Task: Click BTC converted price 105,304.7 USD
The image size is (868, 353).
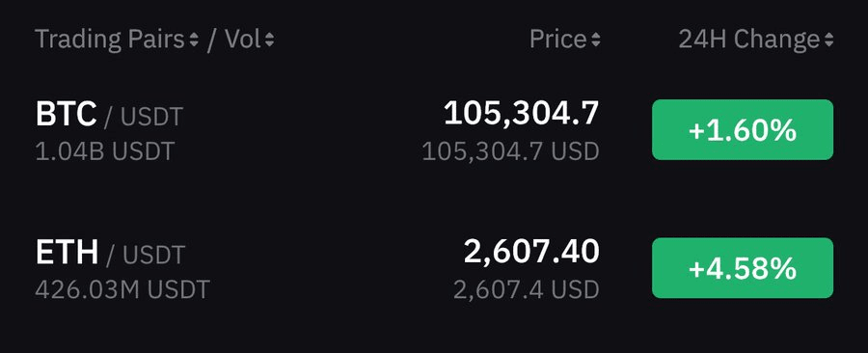Action: (510, 151)
